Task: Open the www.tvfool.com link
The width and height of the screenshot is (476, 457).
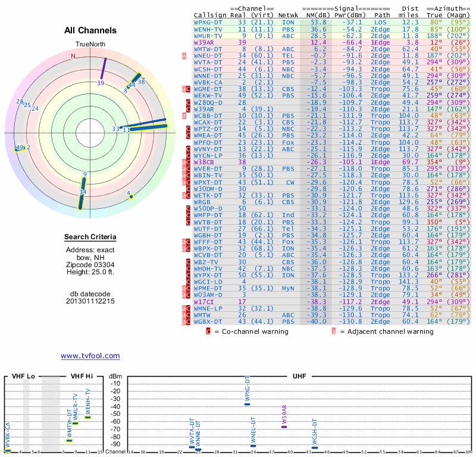Action: [x=90, y=356]
